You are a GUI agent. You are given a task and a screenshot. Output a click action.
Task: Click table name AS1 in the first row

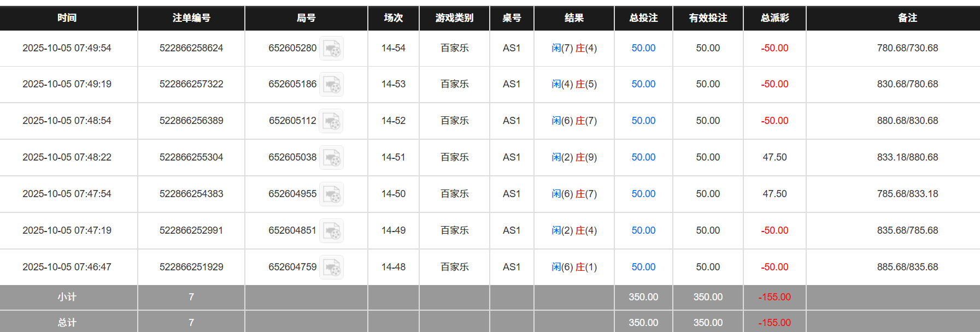[512, 48]
